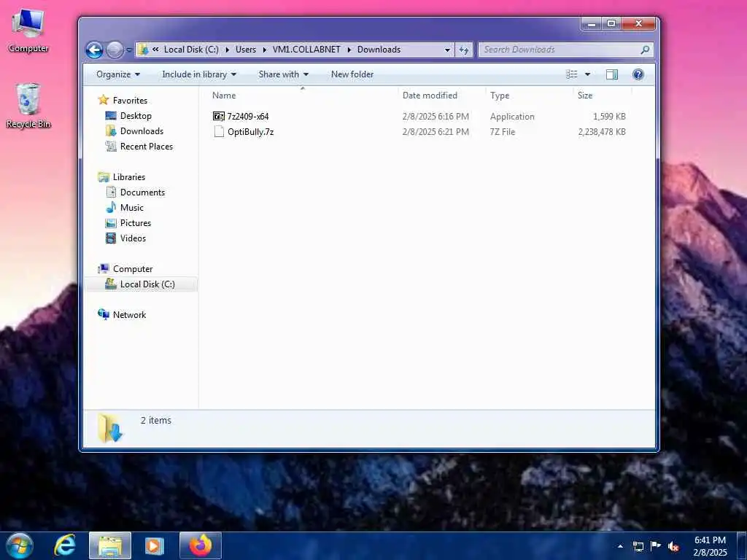Sort files by Date modified column
Screen dimensions: 747x560
[441, 96]
